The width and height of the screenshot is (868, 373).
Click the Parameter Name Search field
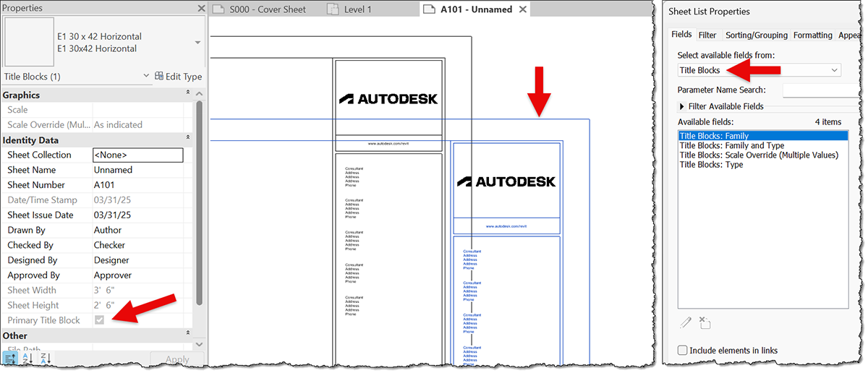pos(821,90)
